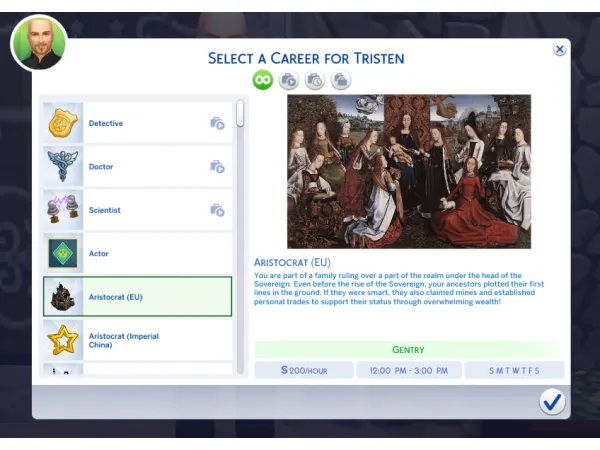Close the career selection dialog
Viewport: 600px width, 450px height.
(559, 49)
